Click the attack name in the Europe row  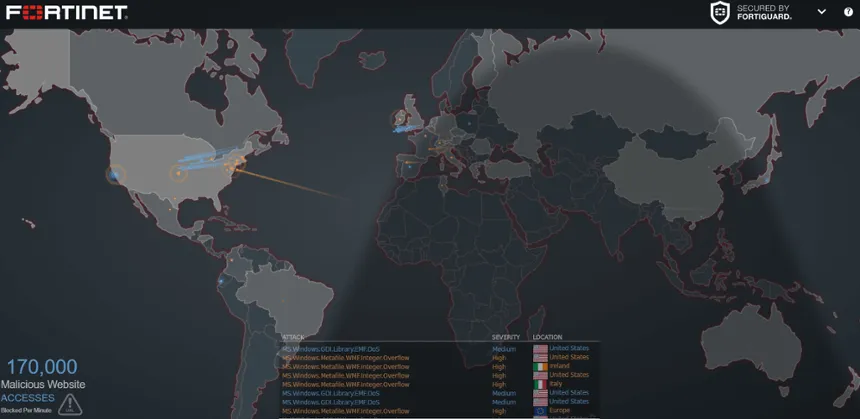346,411
